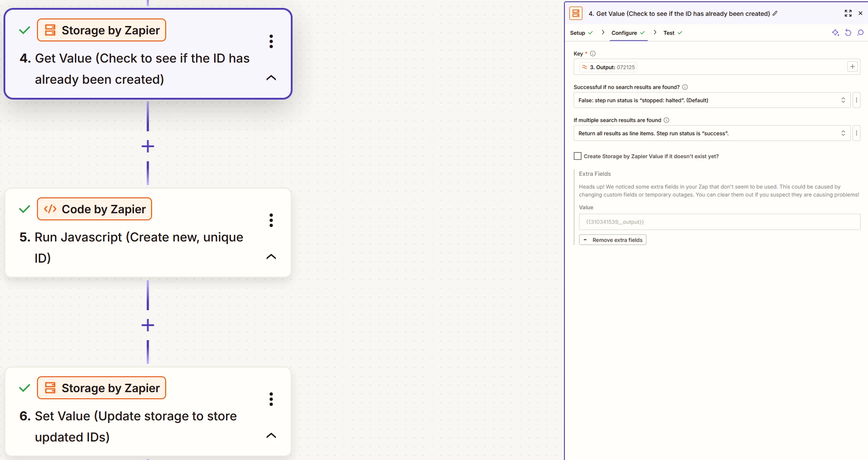Click Code by Zapier badge on step 5

[x=94, y=209]
